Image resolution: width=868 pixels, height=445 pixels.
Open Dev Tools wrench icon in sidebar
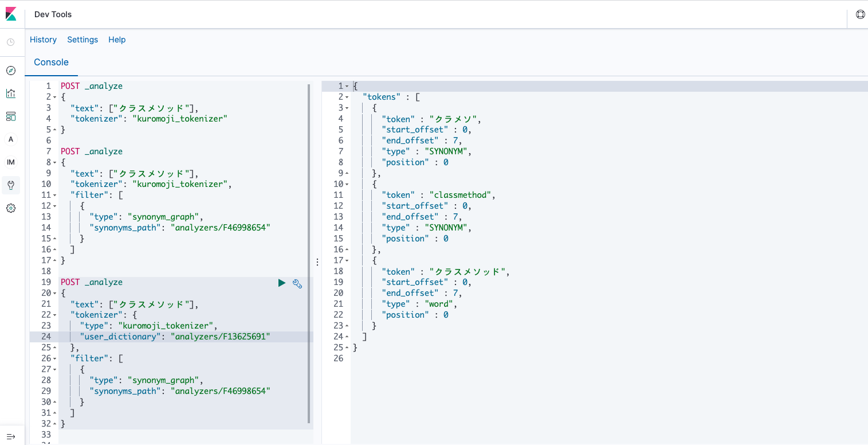pos(11,185)
